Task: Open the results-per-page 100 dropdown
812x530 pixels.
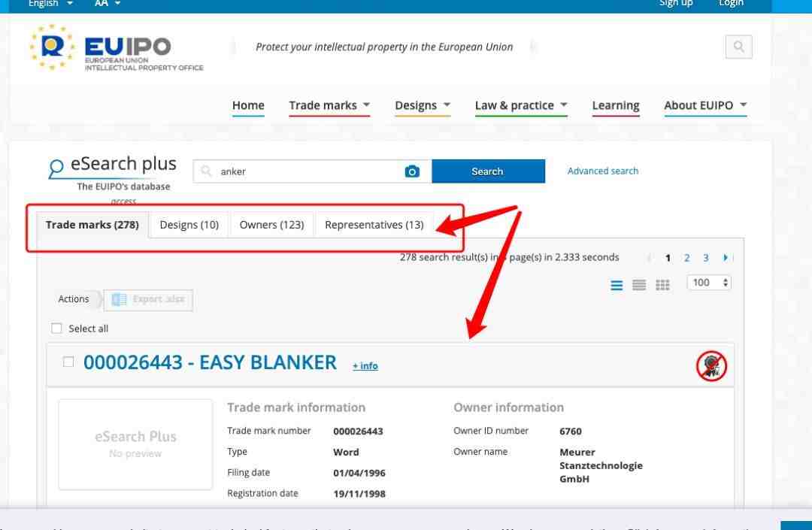Action: coord(709,283)
